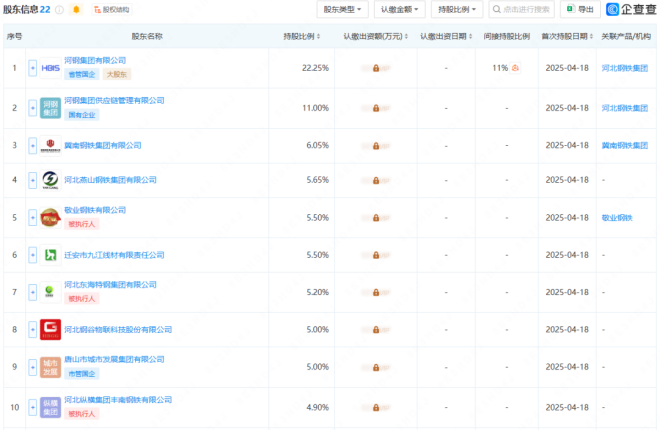Click the 企查查 logo

tap(632, 10)
